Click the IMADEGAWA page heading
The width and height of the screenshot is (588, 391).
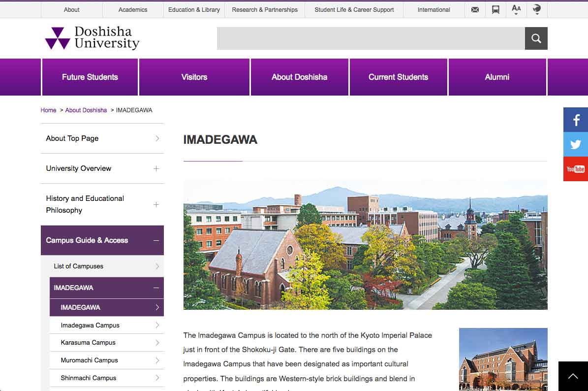point(220,139)
